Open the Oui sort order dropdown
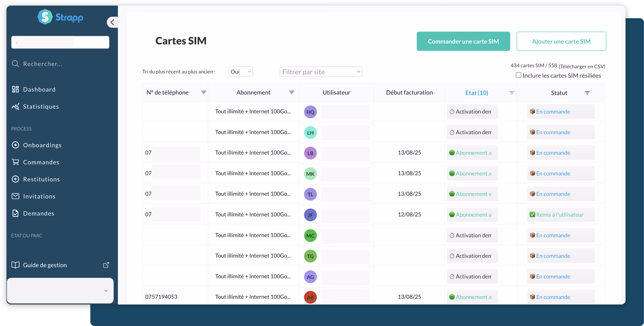Screen dimensions: 644x326 tap(240, 72)
